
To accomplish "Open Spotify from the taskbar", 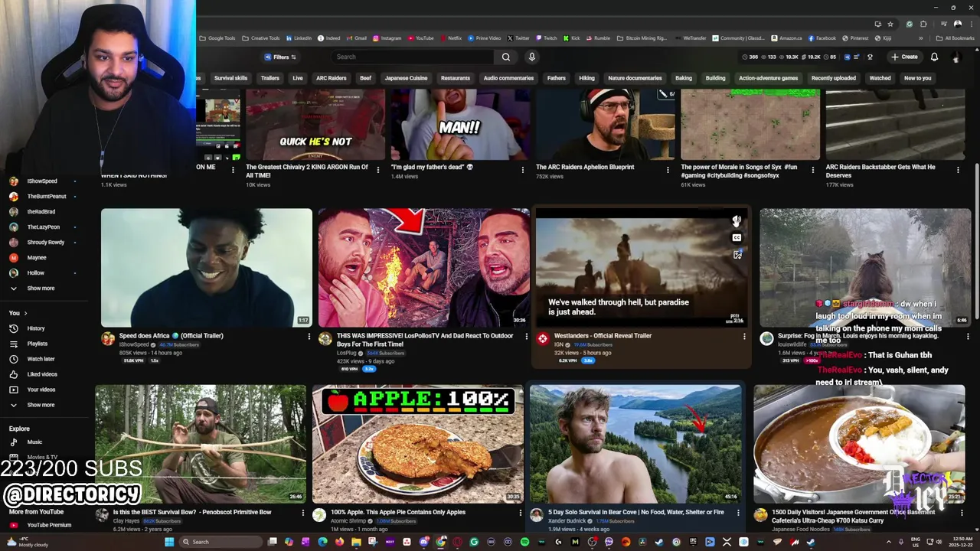I will [524, 542].
